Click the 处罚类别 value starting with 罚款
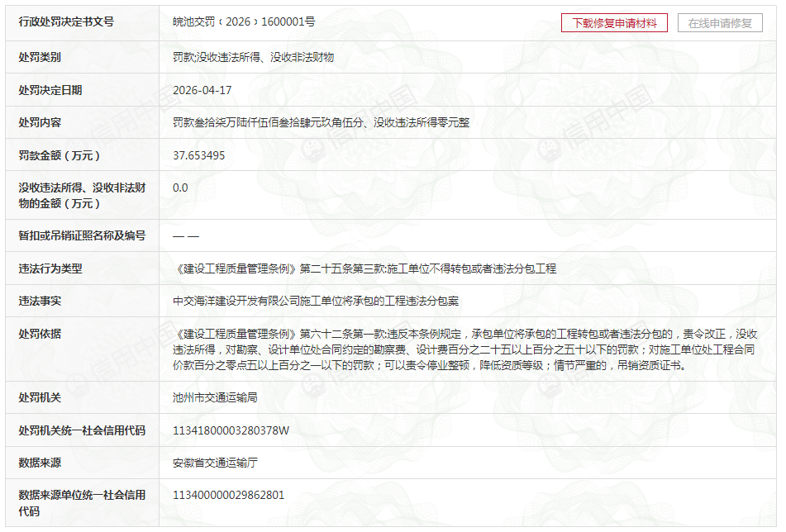Image resolution: width=786 pixels, height=532 pixels. pyautogui.click(x=253, y=58)
